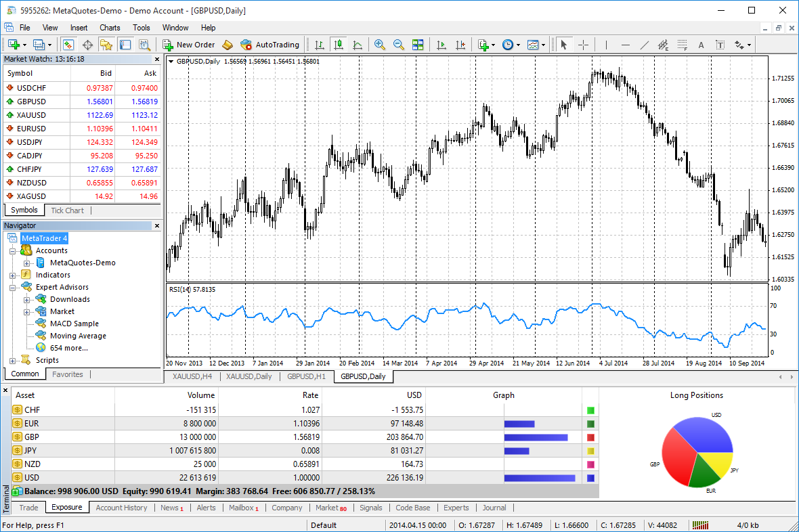
Task: Toggle the AutoTrading button
Action: (269, 45)
